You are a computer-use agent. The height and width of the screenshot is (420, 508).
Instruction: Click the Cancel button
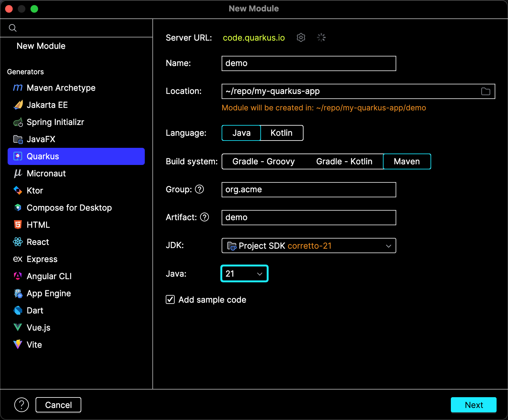(58, 405)
